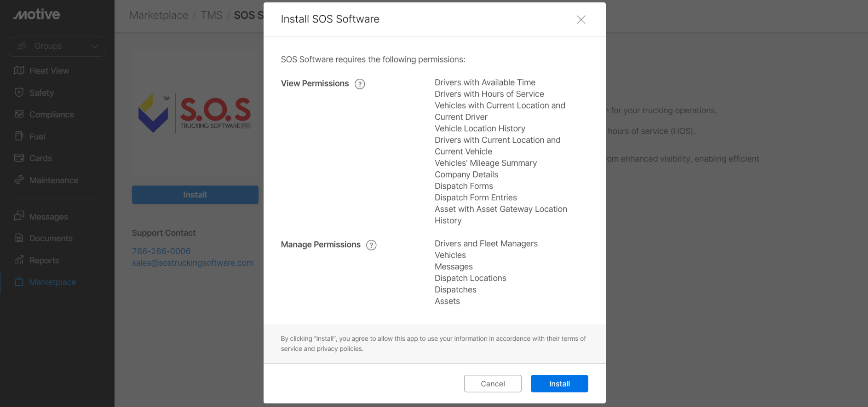Click 'Assets' manage permission text
This screenshot has width=868, height=407.
click(447, 301)
